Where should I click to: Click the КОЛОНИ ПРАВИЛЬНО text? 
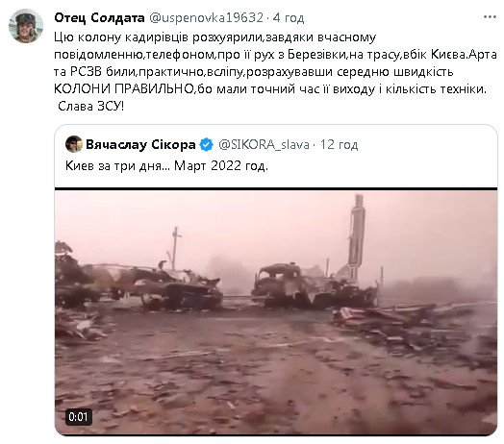124,89
